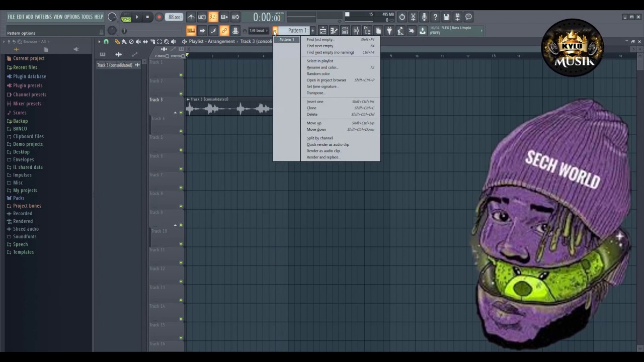Choose 'Render and replace' menu entry
644x362 pixels.
point(340,157)
